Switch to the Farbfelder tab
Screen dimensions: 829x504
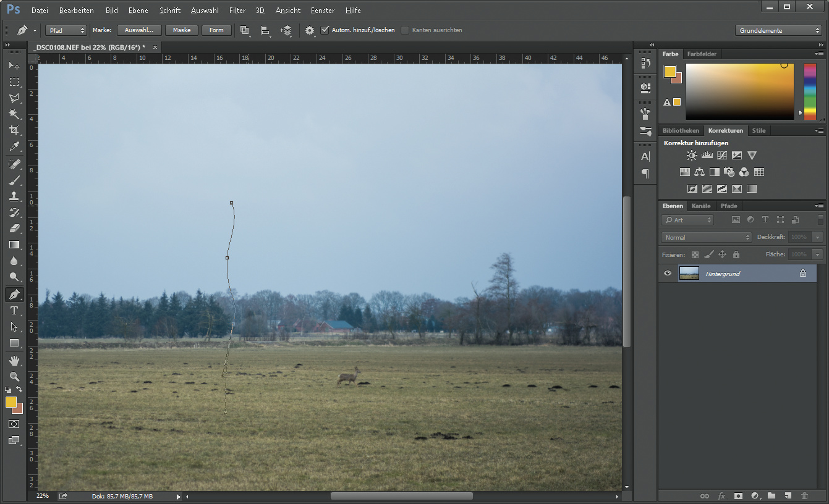click(702, 54)
